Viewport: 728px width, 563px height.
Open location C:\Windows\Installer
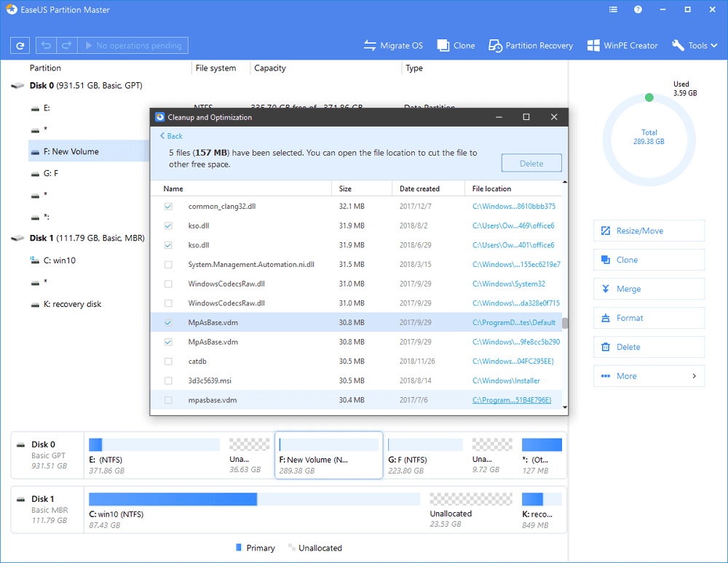tap(506, 380)
